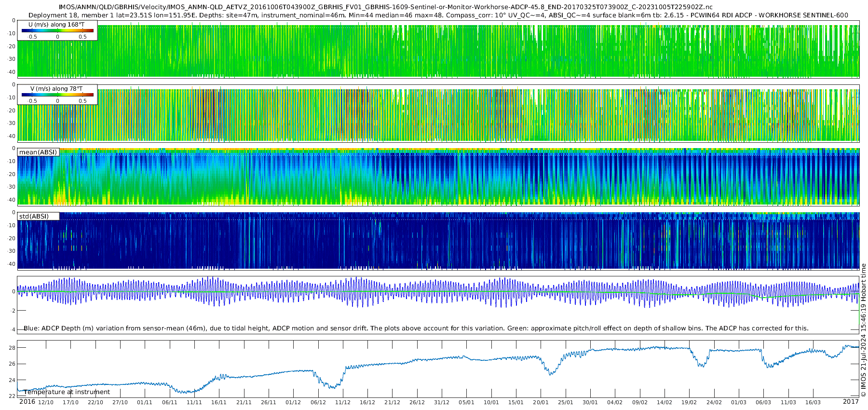Viewport: 868px width, 410px height.
Task: Click the zero tick on the V colorbar
Action: click(x=57, y=101)
